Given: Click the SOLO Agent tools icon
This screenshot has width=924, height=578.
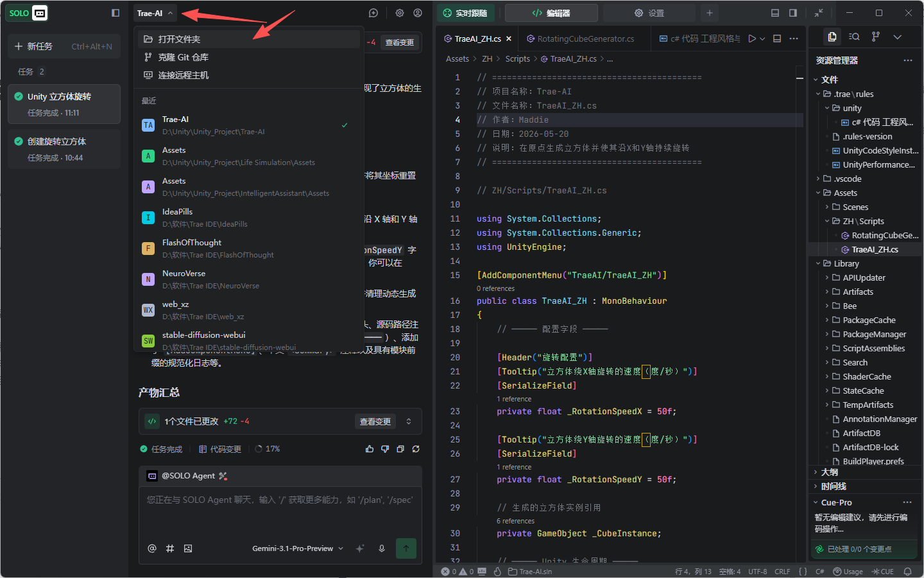Looking at the screenshot, I should (x=223, y=476).
